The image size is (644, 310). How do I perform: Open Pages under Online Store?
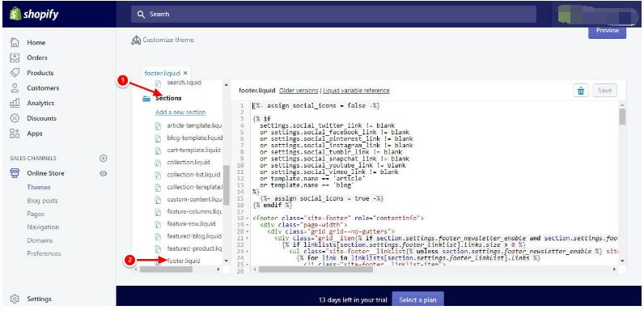[36, 214]
